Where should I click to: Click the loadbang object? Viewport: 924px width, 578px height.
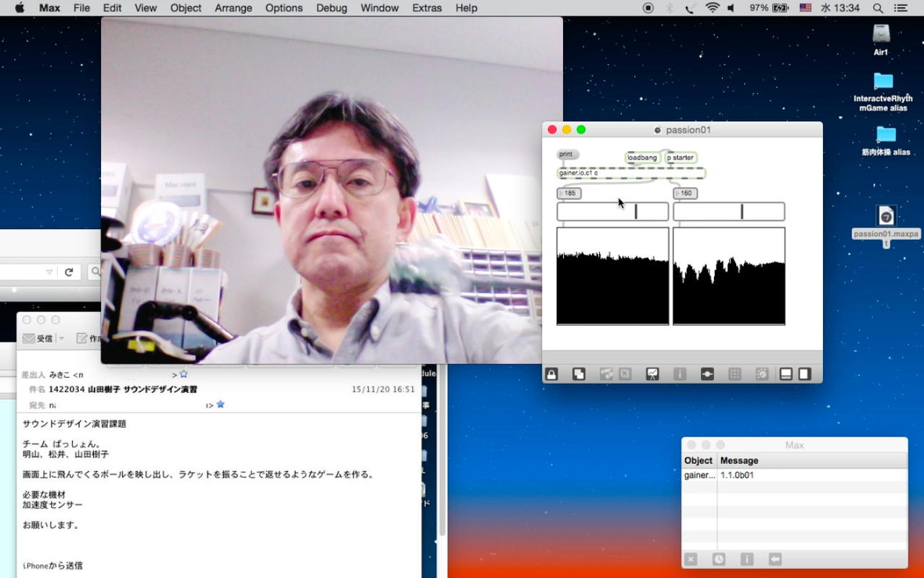[x=642, y=158]
